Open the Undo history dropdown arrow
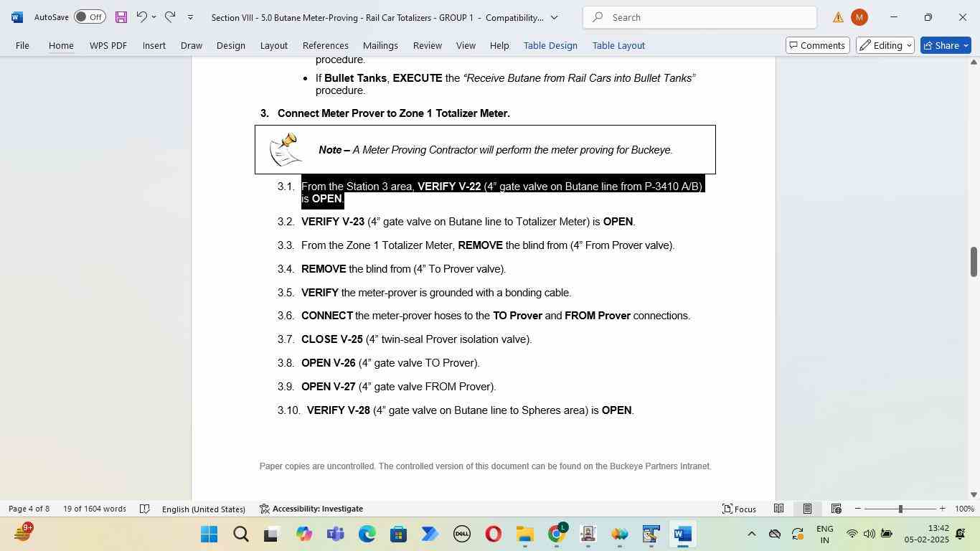The width and height of the screenshot is (980, 551). click(x=154, y=17)
